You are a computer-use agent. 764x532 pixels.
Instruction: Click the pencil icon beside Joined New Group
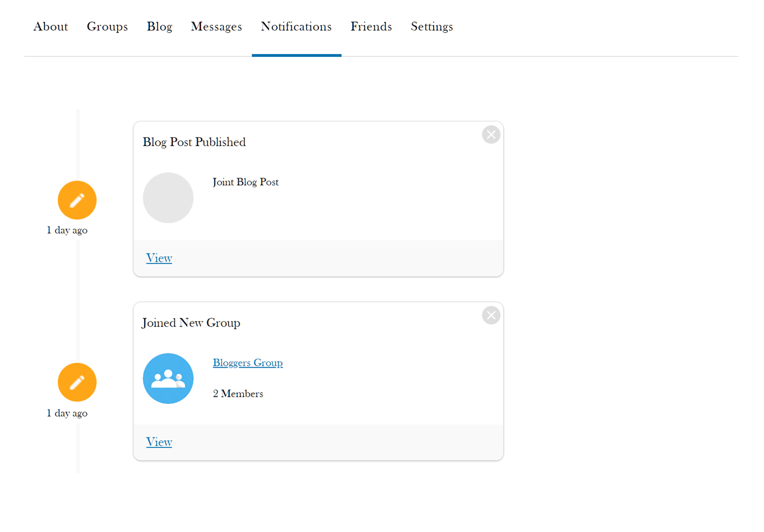(77, 382)
